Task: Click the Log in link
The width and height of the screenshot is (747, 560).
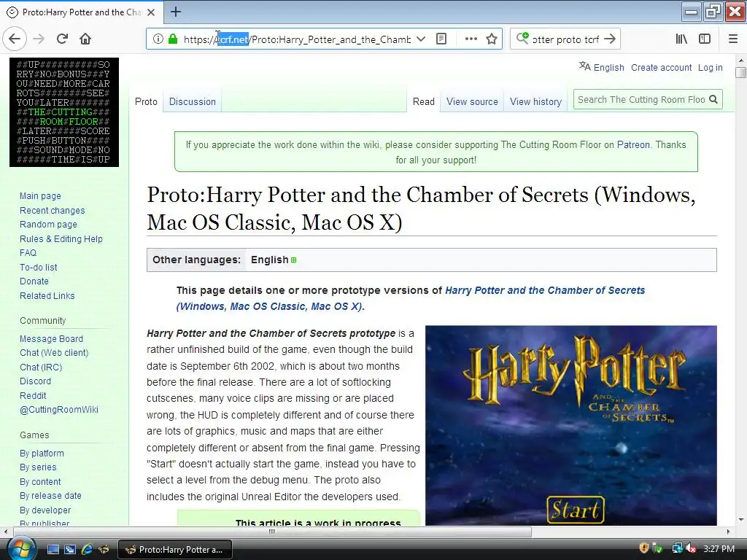Action: [711, 68]
